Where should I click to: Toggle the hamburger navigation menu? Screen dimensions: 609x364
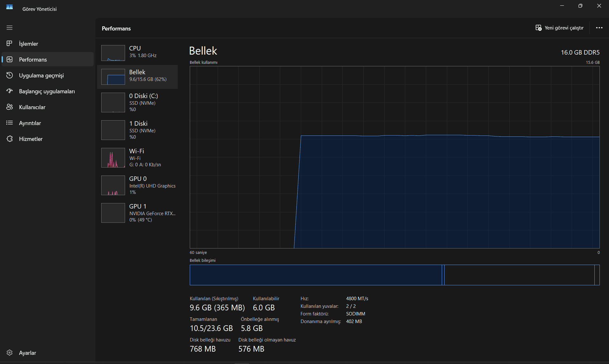pyautogui.click(x=10, y=28)
